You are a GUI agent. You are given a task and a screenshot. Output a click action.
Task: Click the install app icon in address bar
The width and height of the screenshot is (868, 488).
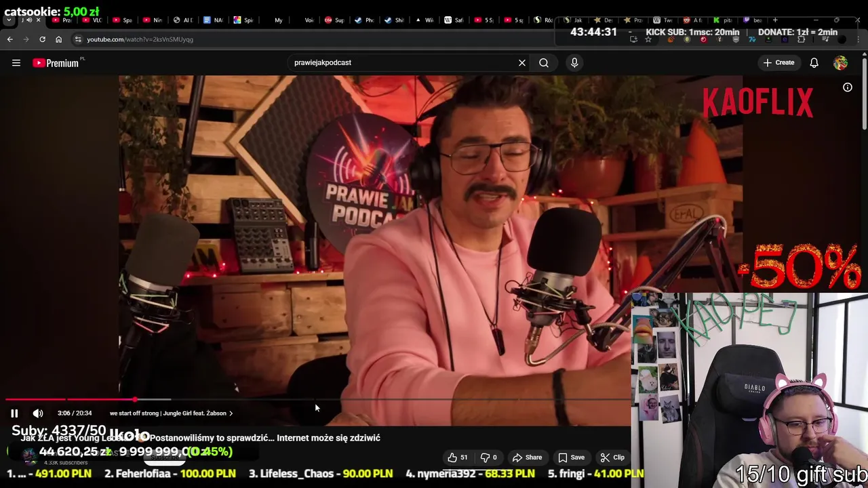[633, 39]
